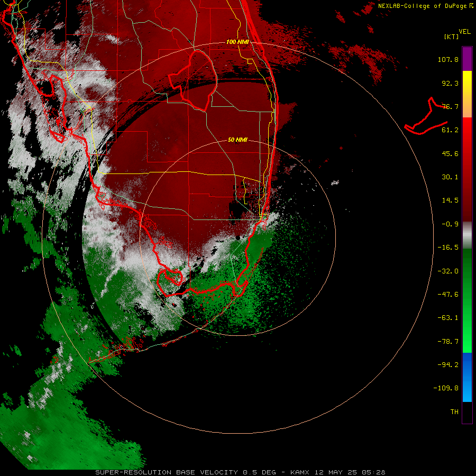
Task: Click the 76.7 legend value
Action: 450,106
